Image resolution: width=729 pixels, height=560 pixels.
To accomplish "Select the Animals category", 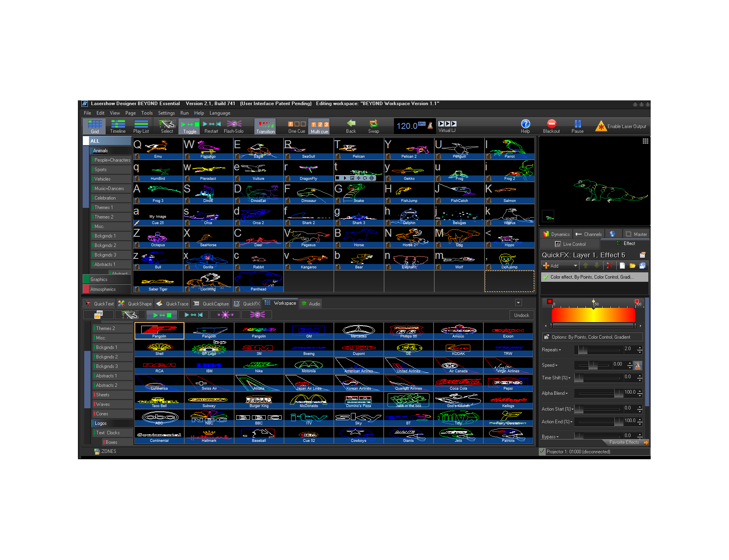I will (x=111, y=151).
